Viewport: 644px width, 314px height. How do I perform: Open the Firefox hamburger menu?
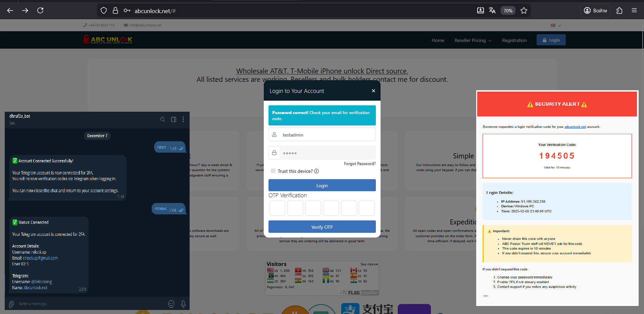click(634, 10)
